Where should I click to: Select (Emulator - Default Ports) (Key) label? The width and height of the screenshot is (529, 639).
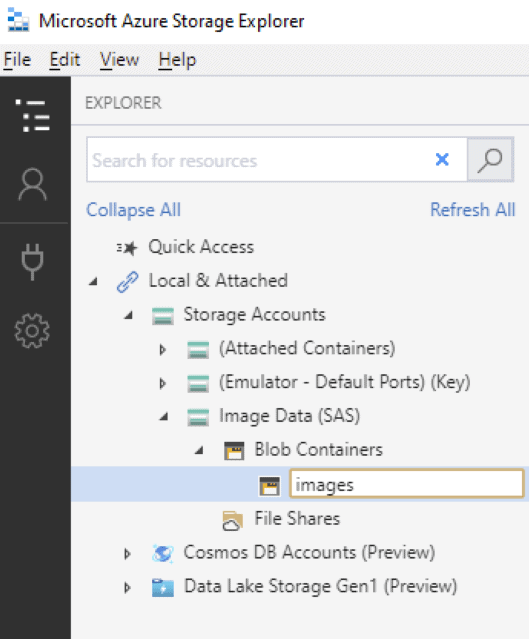344,383
